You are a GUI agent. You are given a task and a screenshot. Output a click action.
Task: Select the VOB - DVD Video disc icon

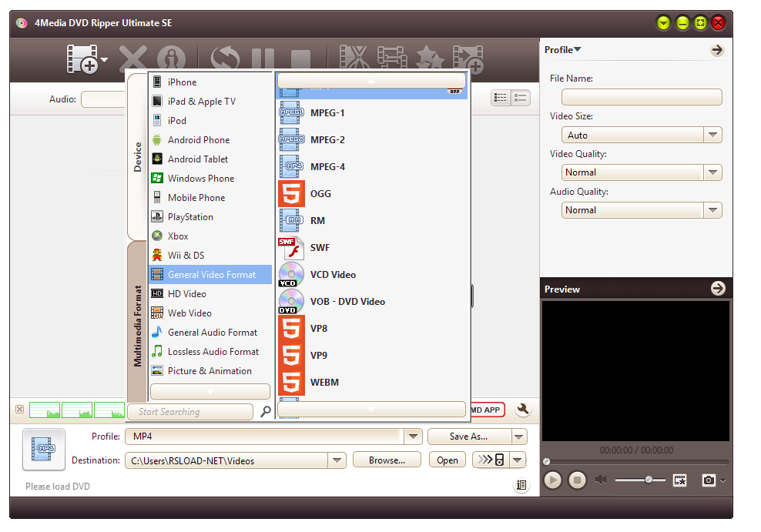291,302
